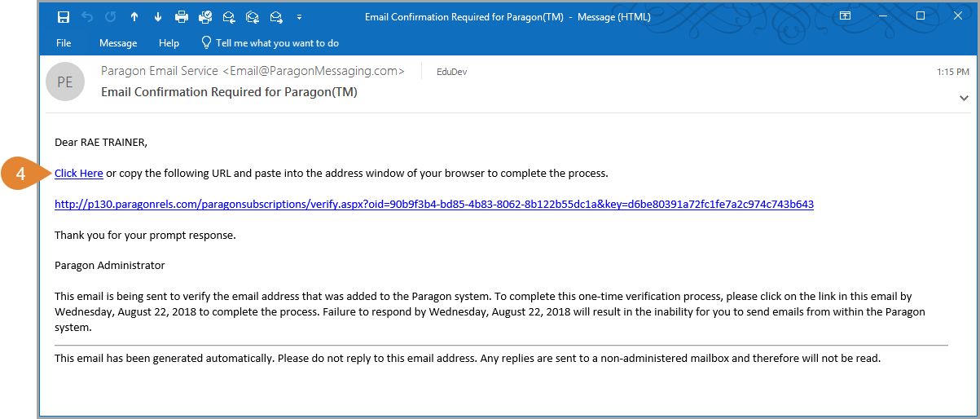The width and height of the screenshot is (980, 419).
Task: Click the Save icon in quick access toolbar
Action: tap(64, 16)
